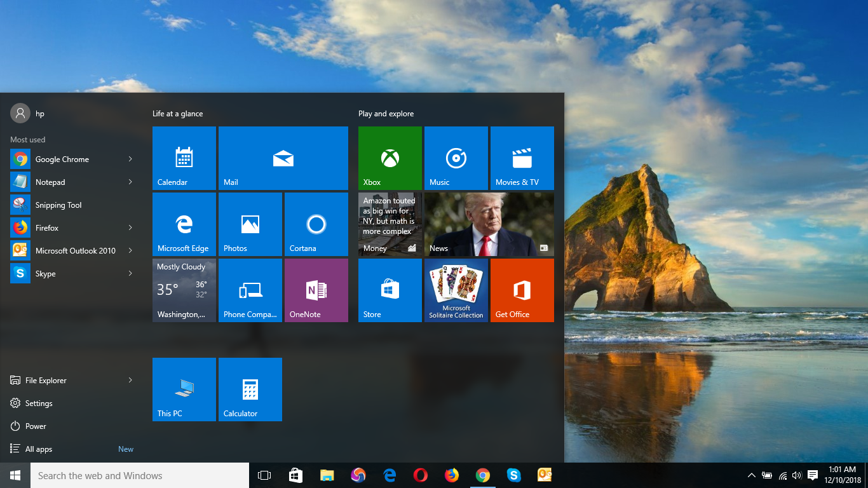Launch Edge from the taskbar
This screenshot has width=868, height=488.
(390, 475)
